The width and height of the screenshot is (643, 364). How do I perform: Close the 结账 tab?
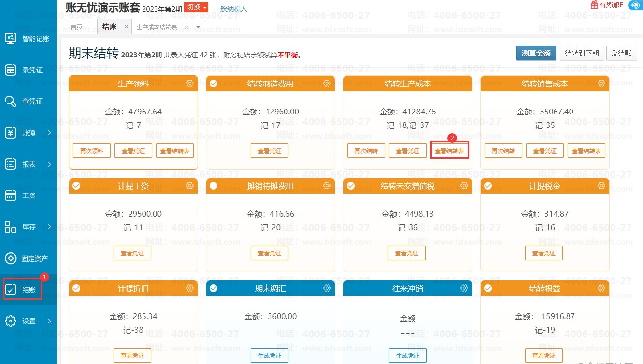click(x=126, y=27)
